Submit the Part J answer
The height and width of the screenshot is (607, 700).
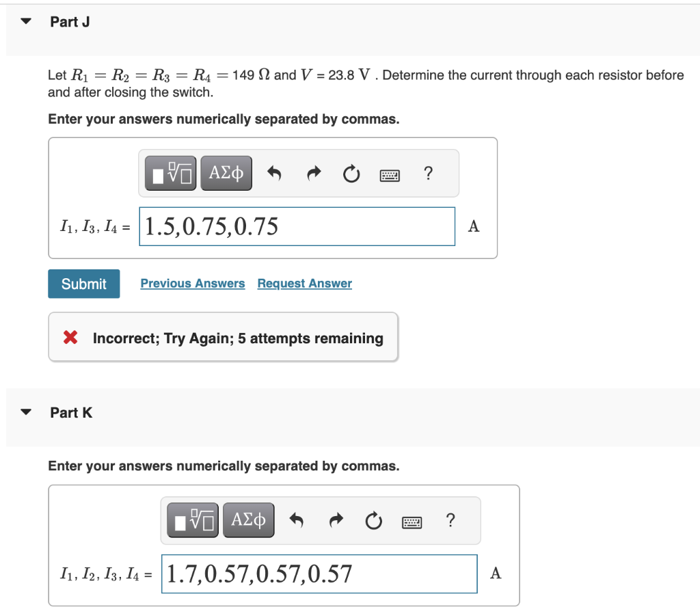pyautogui.click(x=83, y=283)
